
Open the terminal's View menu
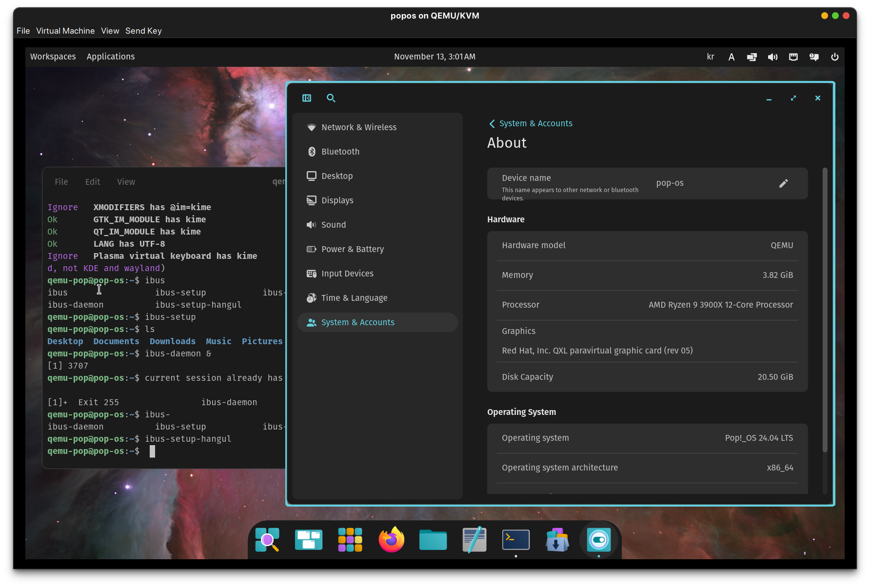[126, 182]
